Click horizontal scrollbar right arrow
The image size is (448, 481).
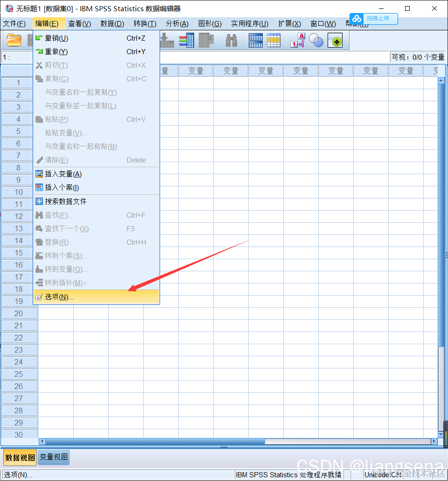click(x=434, y=441)
